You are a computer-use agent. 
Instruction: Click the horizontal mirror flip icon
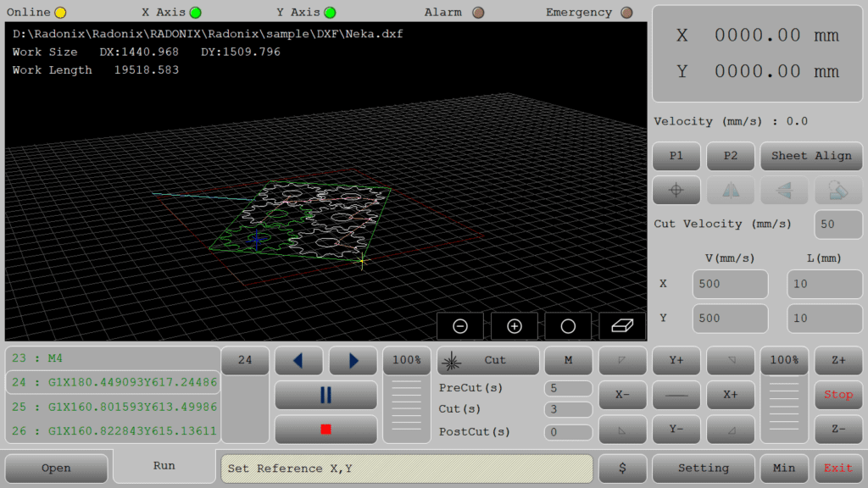[730, 191]
